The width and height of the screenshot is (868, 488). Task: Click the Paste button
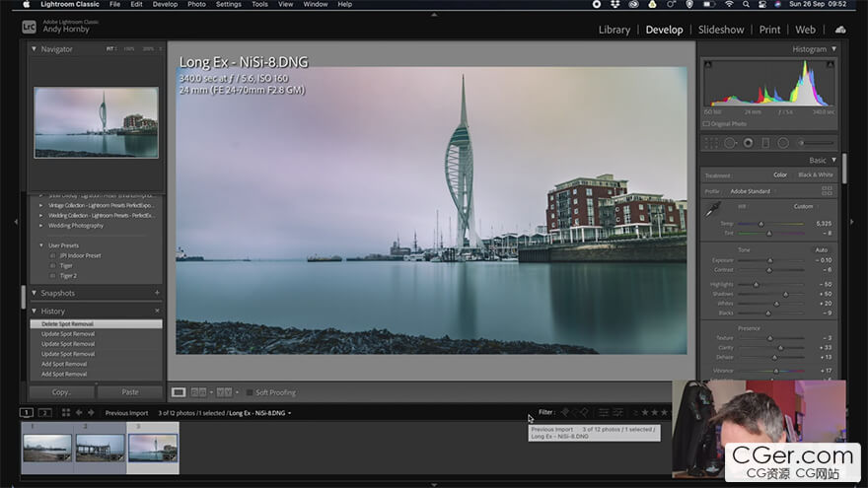pyautogui.click(x=130, y=391)
